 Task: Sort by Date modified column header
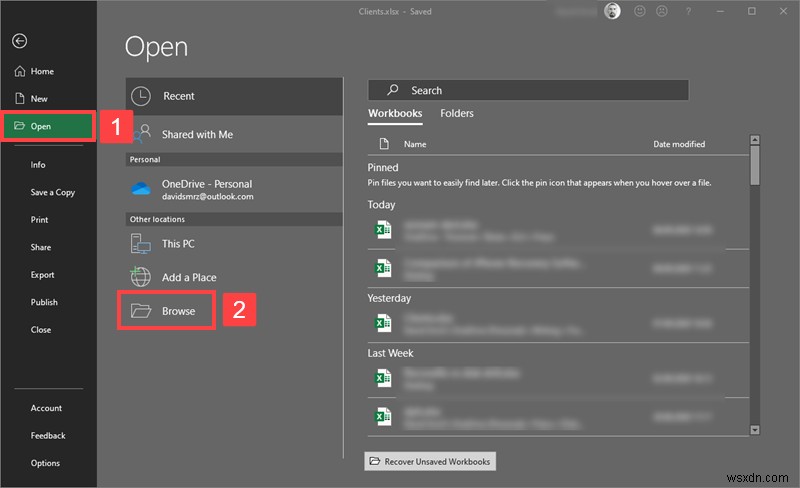coord(679,144)
